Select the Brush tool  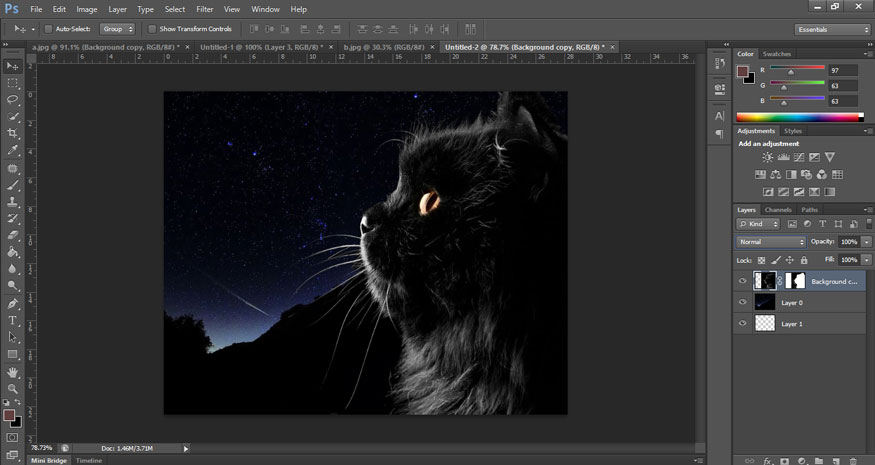pos(12,185)
